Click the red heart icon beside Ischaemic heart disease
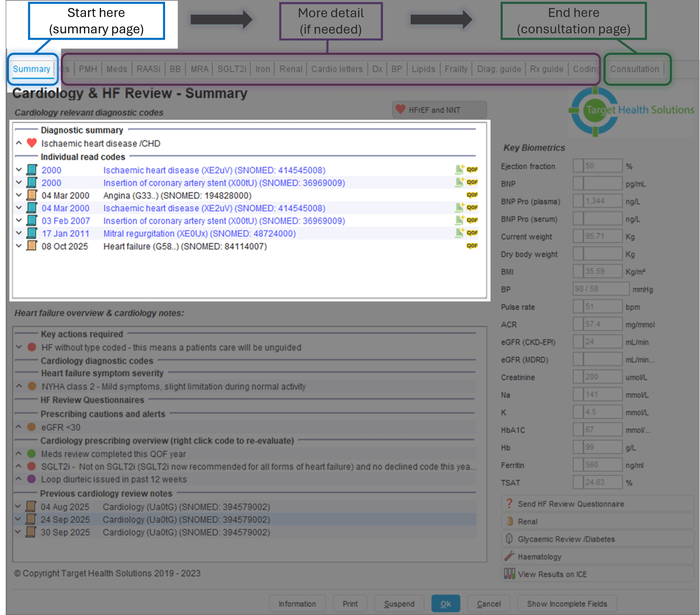700x615 pixels. (32, 143)
